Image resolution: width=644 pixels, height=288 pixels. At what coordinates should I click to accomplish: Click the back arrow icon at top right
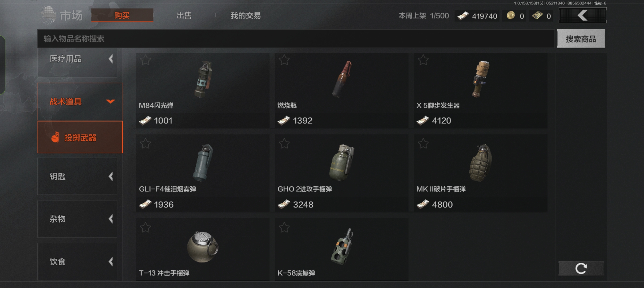(x=583, y=15)
